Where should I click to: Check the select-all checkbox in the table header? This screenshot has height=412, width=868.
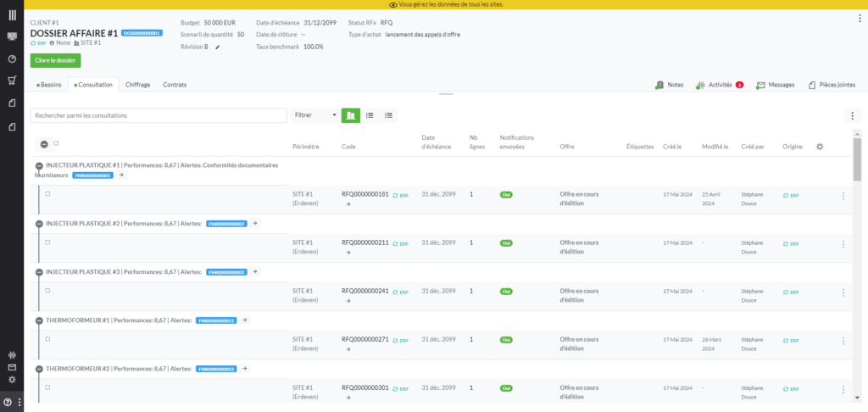coord(56,144)
